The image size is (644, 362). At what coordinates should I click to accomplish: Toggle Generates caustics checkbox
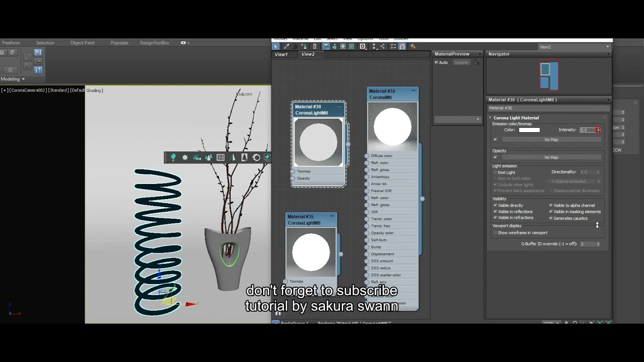click(551, 218)
